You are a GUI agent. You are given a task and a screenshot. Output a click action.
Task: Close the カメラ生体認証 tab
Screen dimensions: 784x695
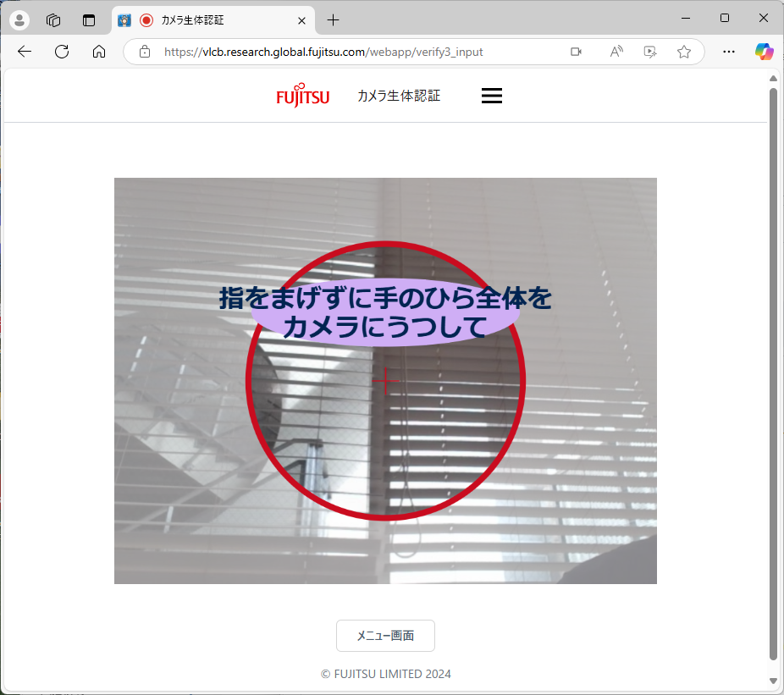click(x=301, y=20)
